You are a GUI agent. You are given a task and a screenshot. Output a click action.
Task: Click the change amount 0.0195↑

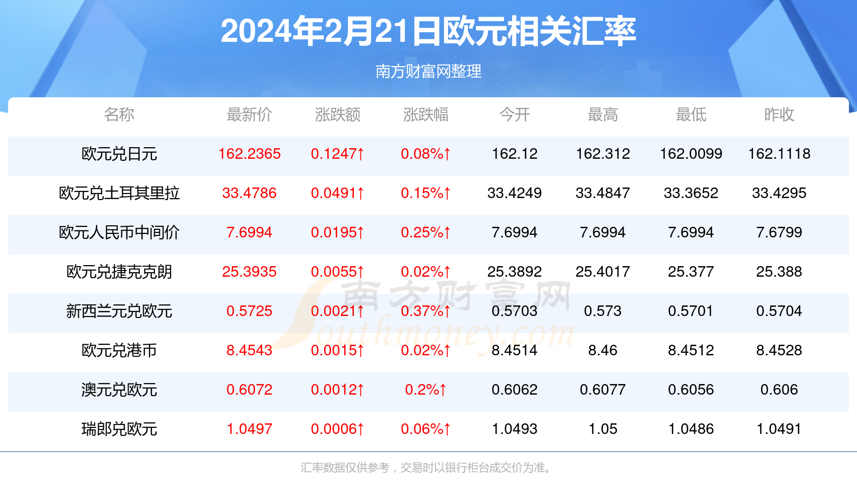[338, 232]
